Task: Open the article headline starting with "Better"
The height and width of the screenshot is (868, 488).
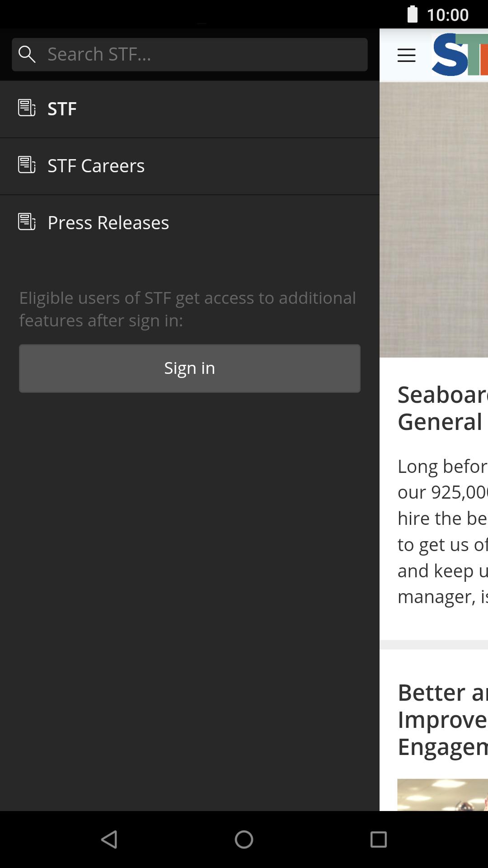Action: [x=443, y=719]
